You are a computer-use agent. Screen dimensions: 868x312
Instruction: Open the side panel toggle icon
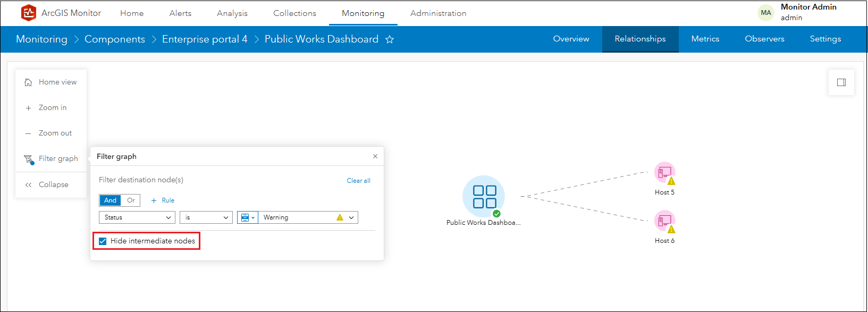click(841, 82)
